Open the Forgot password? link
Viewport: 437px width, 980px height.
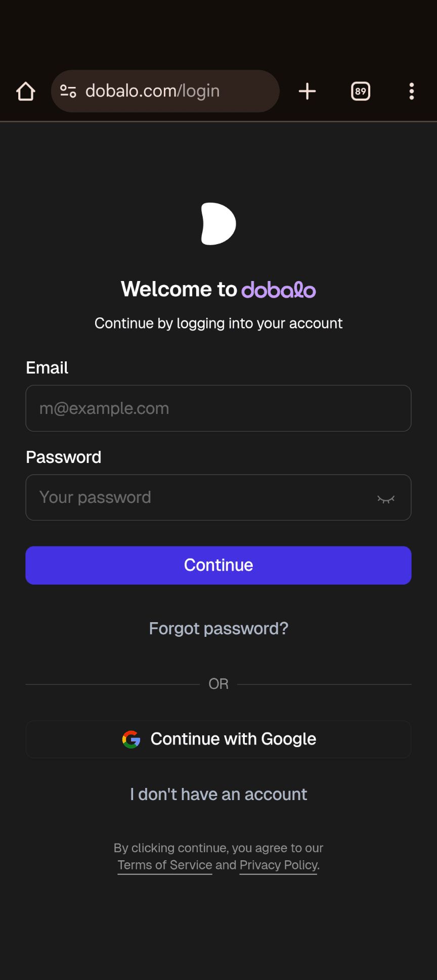(x=219, y=628)
